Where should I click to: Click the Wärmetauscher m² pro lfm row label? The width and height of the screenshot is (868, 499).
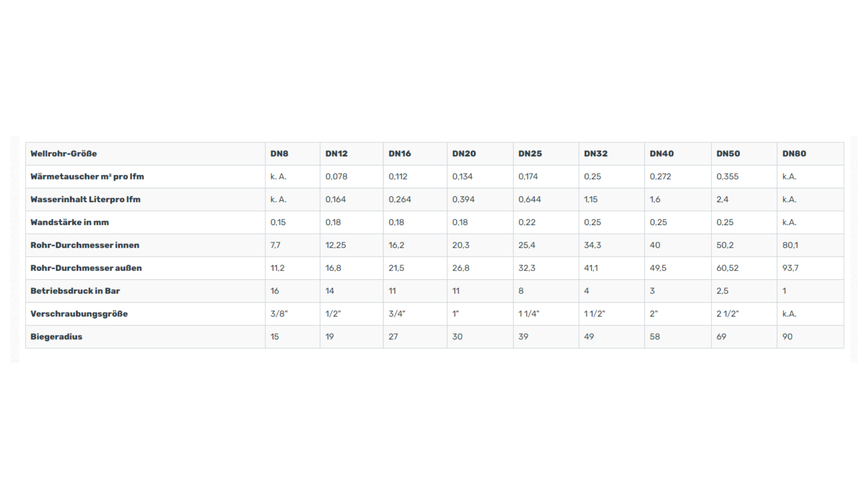click(87, 177)
